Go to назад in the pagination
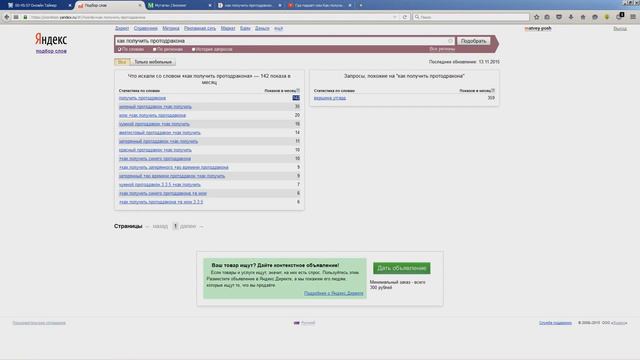640x360 pixels. [x=160, y=226]
